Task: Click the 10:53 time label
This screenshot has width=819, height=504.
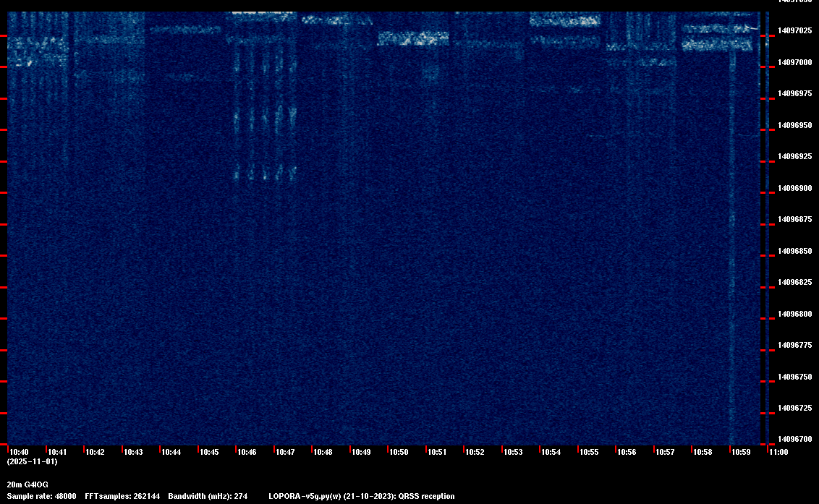Action: point(513,452)
